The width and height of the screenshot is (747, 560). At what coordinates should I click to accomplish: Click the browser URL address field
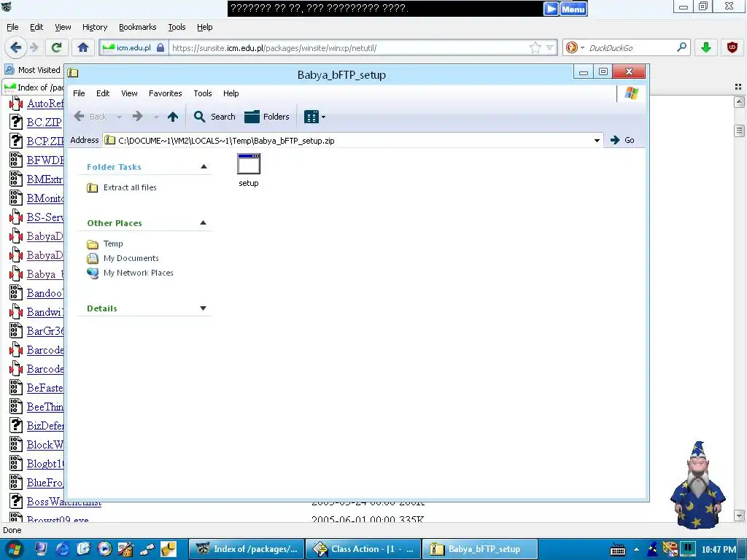[349, 47]
